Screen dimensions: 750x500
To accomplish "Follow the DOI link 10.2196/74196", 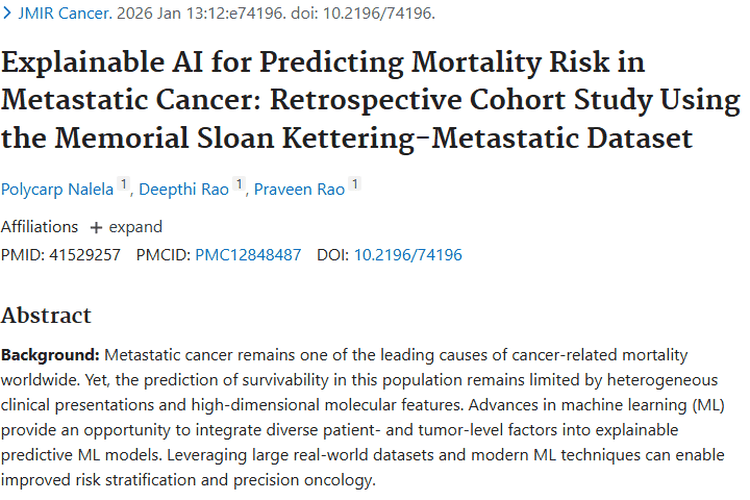I will 408,255.
